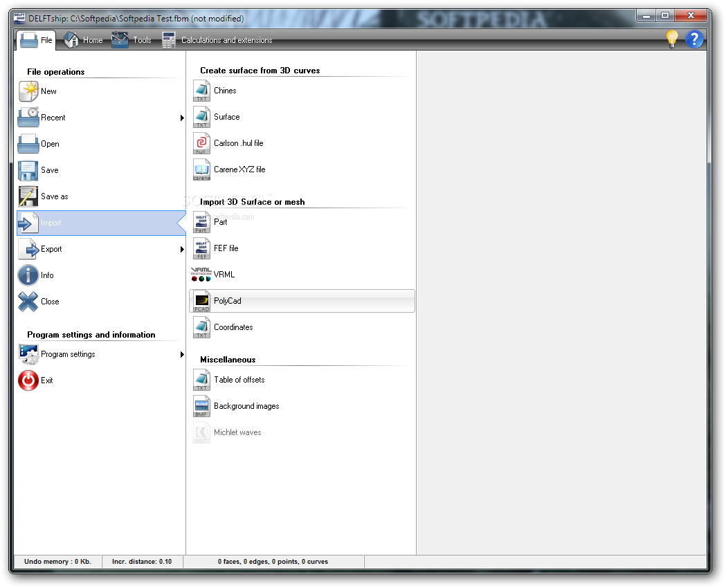Click the Surface TXT import icon

point(202,117)
